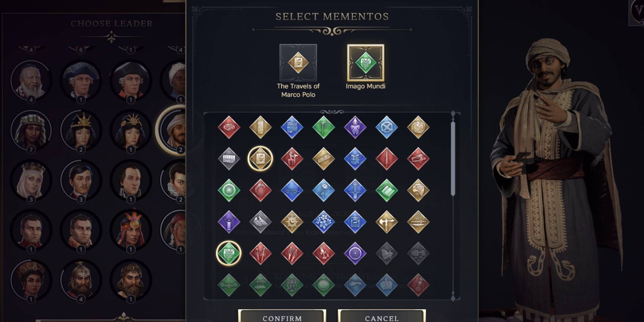Choose the blue eyeglasses memento
The height and width of the screenshot is (322, 644).
pyautogui.click(x=292, y=191)
